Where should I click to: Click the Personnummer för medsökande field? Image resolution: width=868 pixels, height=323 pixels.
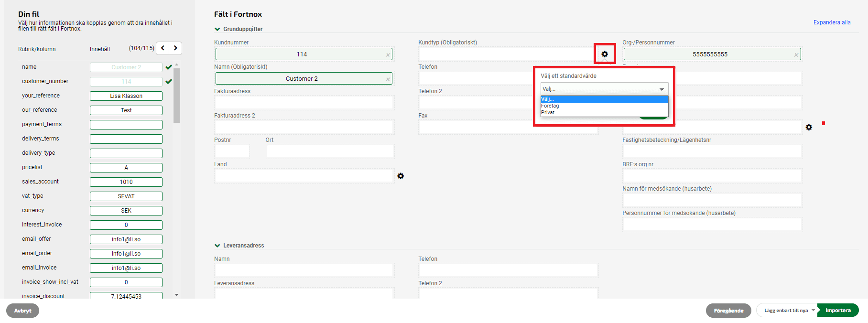click(x=712, y=224)
